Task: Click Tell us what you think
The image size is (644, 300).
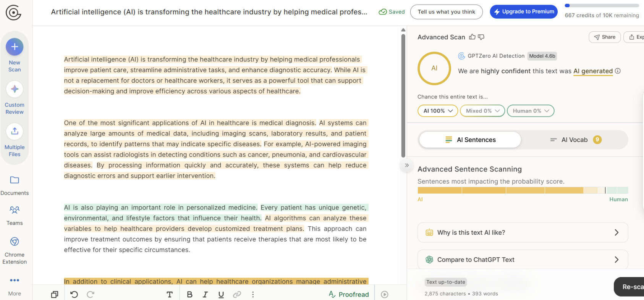Action: pos(447,12)
